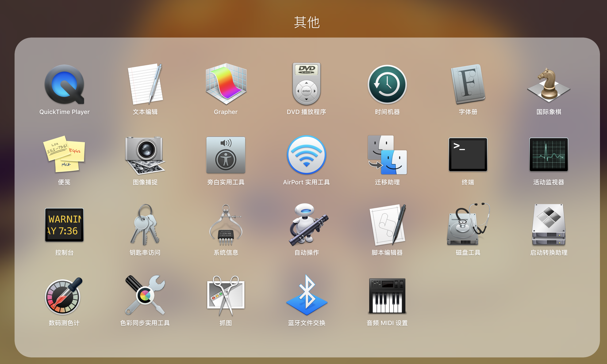The image size is (607, 364).
Task: Open 钥匙串访问 keys icon
Action: point(145,225)
